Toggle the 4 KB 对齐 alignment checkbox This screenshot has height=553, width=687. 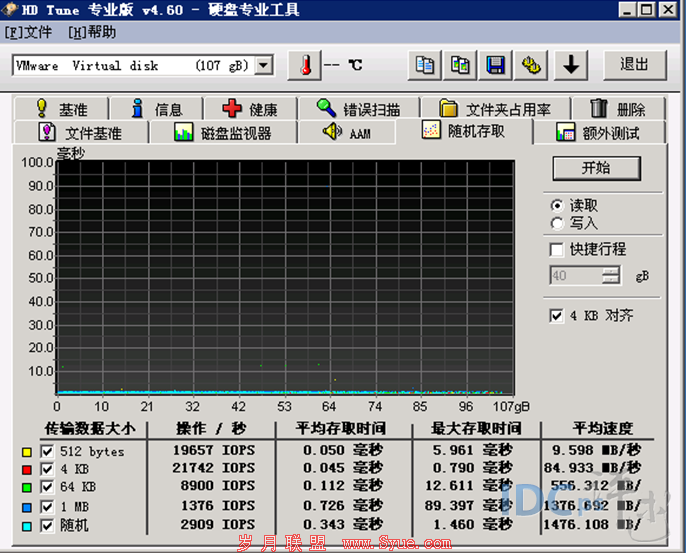tap(556, 315)
